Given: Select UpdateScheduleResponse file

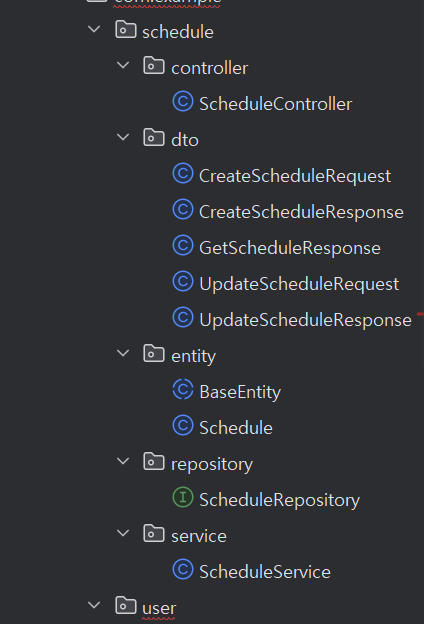Looking at the screenshot, I should 305,320.
